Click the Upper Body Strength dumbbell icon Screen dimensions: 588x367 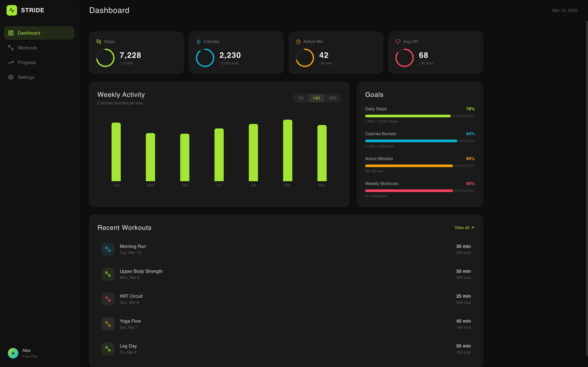tap(108, 274)
